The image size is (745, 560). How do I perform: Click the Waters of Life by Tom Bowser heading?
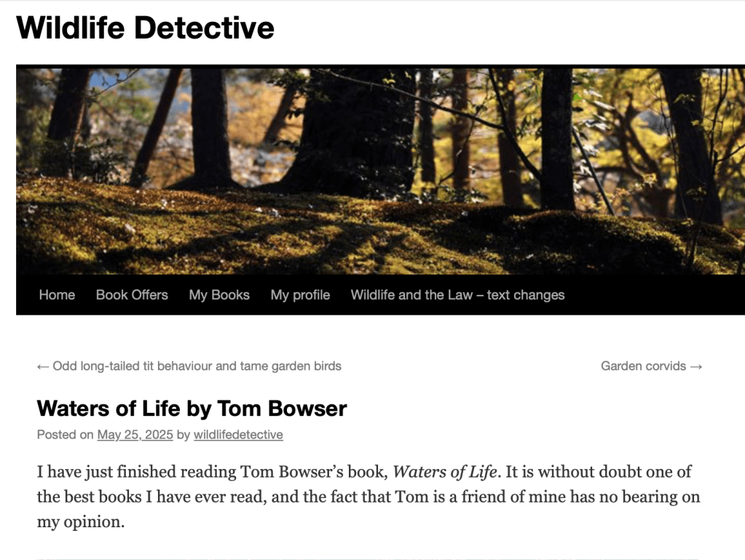192,409
